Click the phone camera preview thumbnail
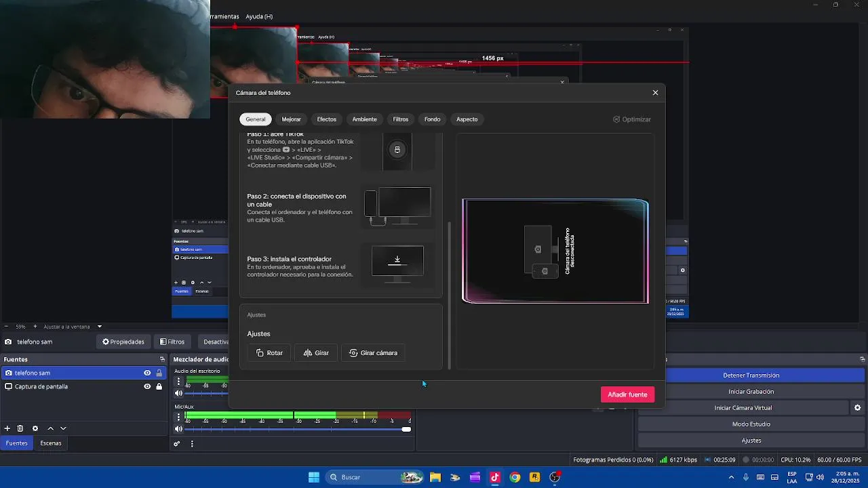 click(555, 251)
